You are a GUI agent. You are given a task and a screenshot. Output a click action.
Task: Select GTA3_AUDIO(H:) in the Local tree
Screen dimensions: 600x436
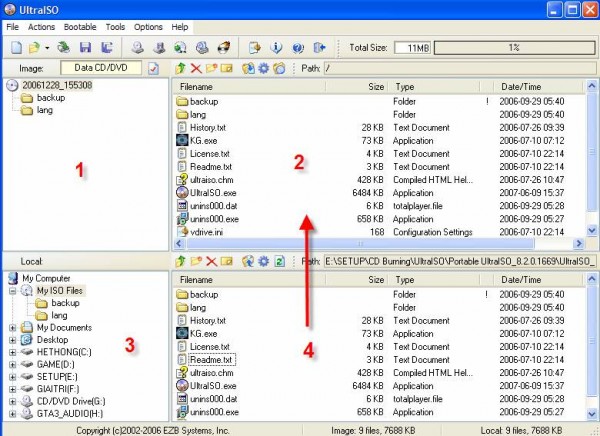(x=70, y=414)
